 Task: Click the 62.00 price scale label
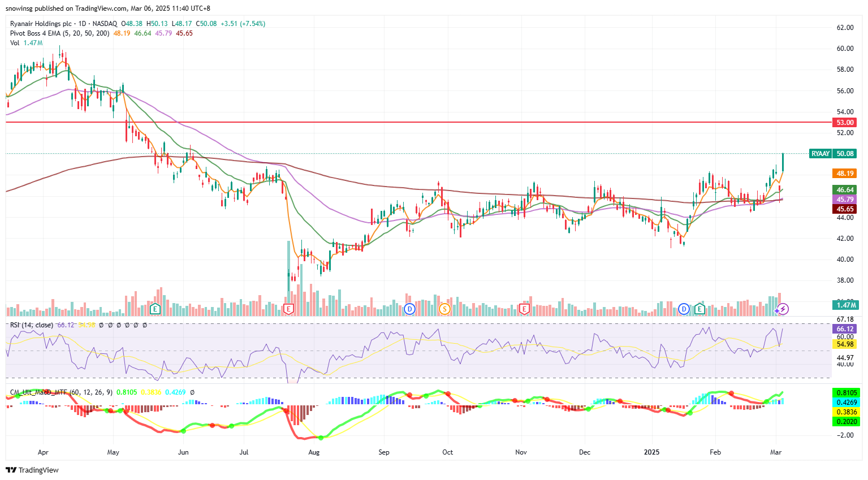845,28
